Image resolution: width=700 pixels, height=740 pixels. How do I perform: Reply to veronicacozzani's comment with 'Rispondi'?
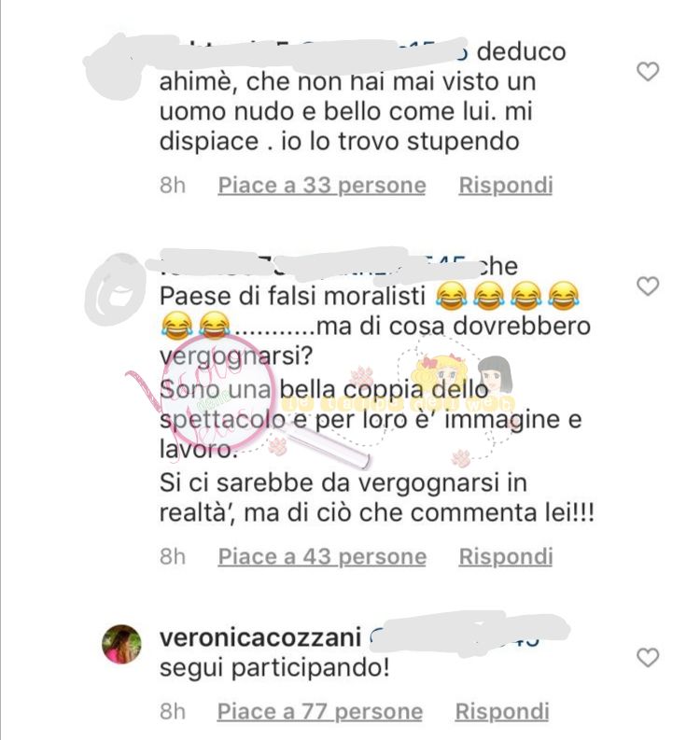(502, 712)
